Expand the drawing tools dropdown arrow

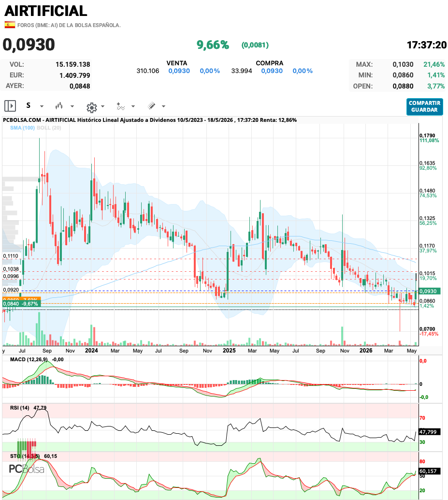point(163,106)
